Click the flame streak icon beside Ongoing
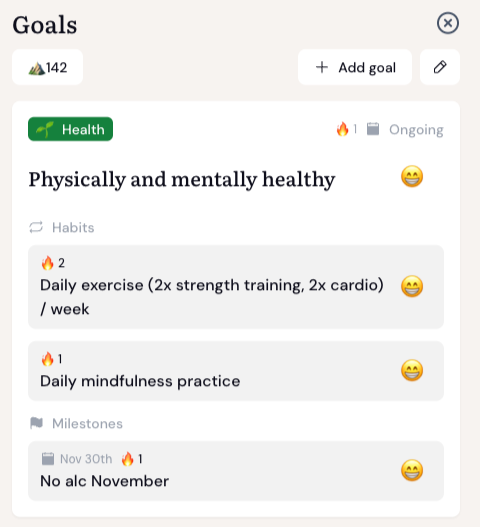The height and width of the screenshot is (527, 480). 342,129
